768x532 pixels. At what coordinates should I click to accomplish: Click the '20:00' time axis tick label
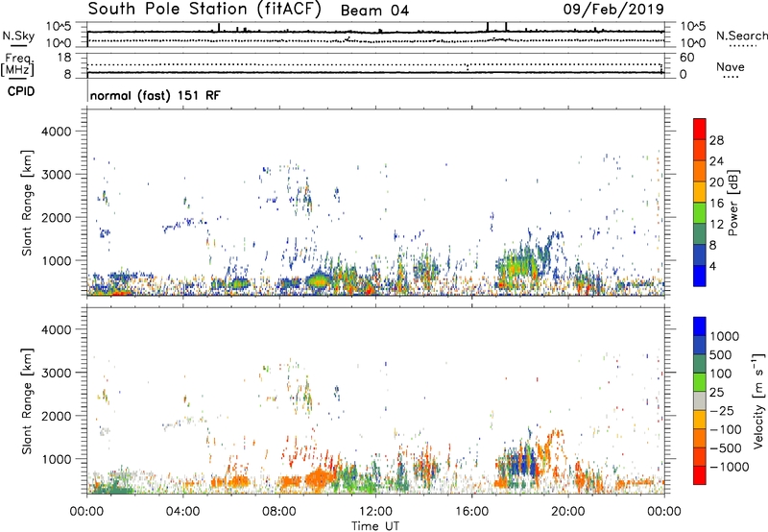568,512
